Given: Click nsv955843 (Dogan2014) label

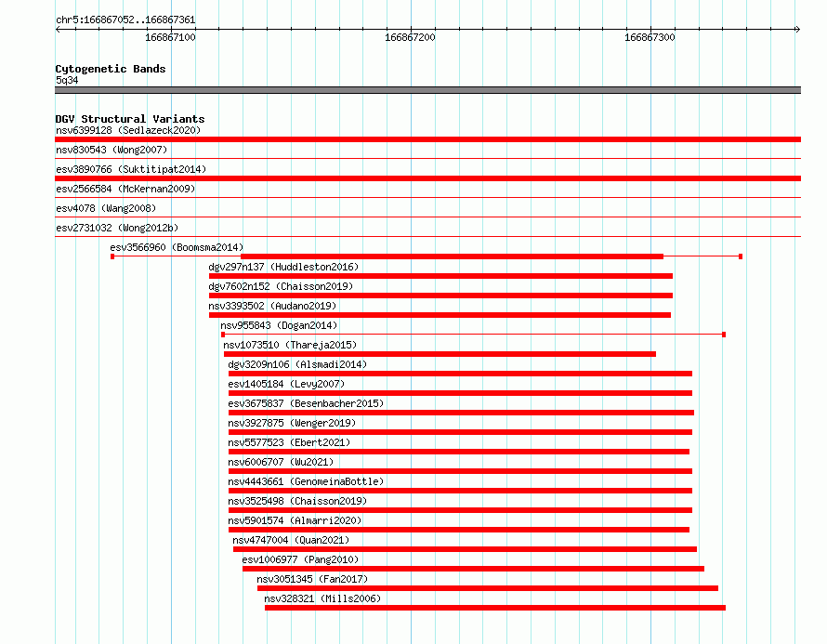Looking at the screenshot, I should 279,325.
